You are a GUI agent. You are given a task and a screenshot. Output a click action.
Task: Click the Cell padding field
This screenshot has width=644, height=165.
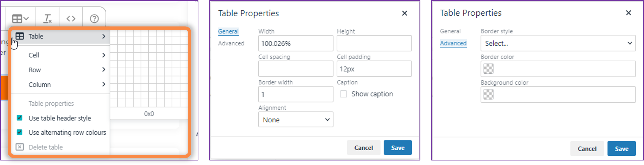374,69
